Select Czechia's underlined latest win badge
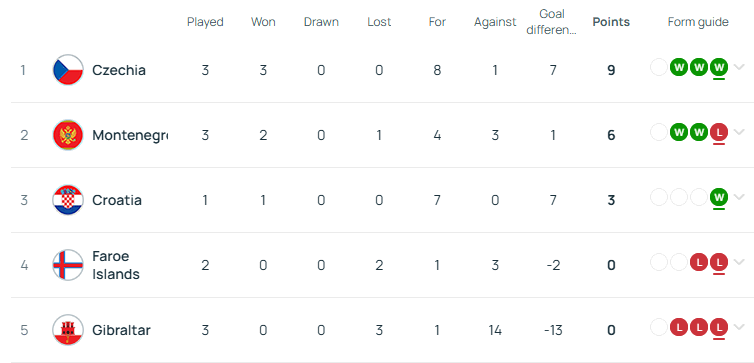The width and height of the screenshot is (754, 363). click(x=719, y=67)
